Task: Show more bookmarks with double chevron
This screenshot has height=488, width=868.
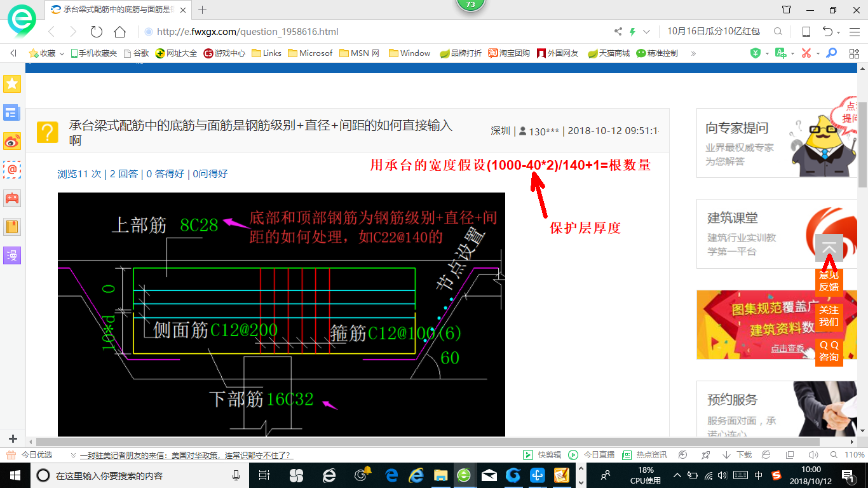Action: click(x=693, y=53)
